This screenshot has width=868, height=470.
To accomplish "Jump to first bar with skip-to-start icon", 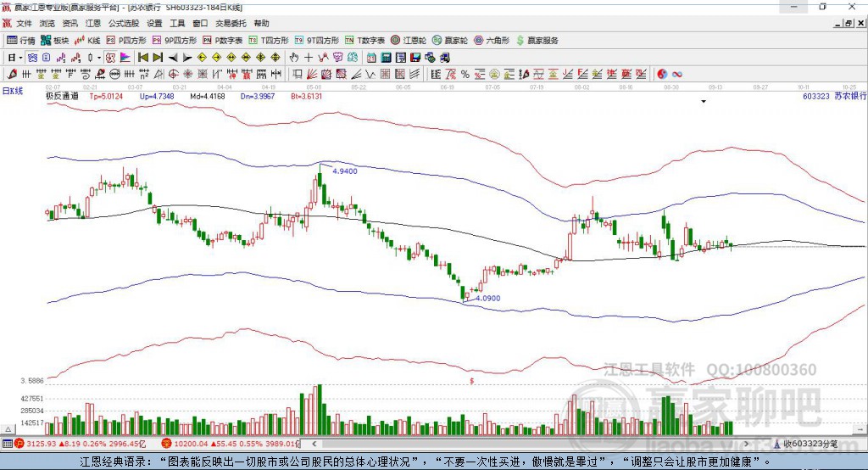I will (142, 58).
